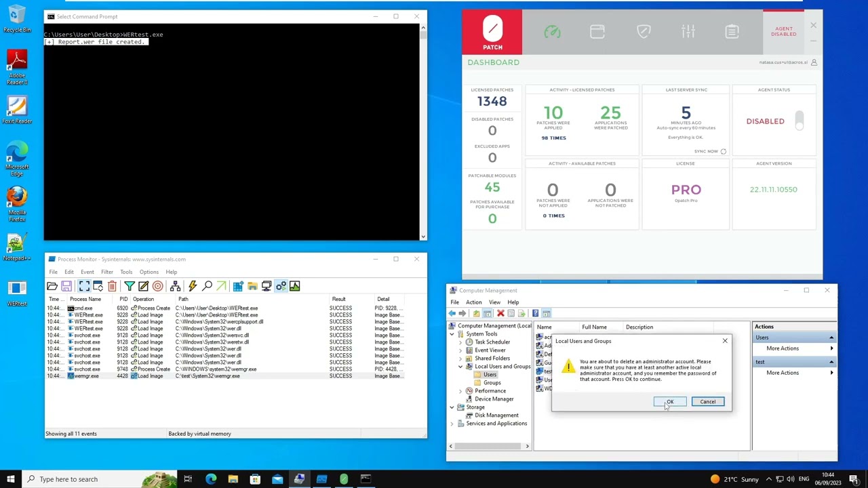Click the lightning bolt event icon
The width and height of the screenshot is (868, 488).
193,286
